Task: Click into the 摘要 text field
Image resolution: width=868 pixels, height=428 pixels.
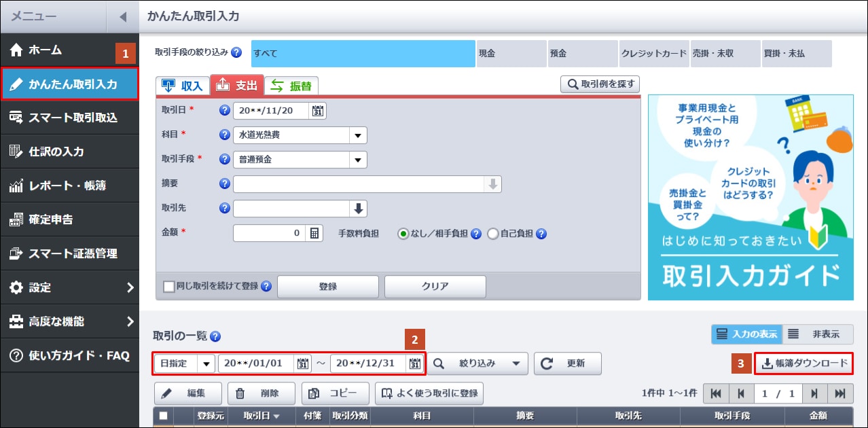Action: pyautogui.click(x=359, y=184)
